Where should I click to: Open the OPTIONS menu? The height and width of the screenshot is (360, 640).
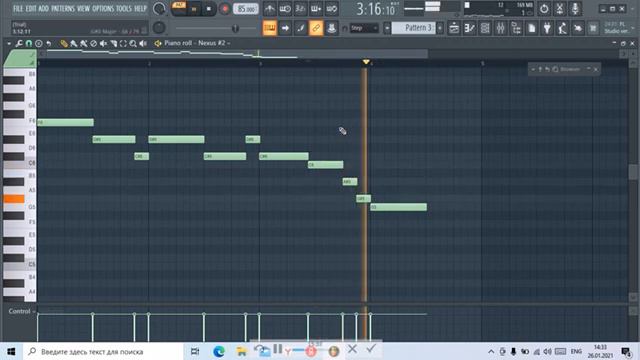tap(103, 9)
